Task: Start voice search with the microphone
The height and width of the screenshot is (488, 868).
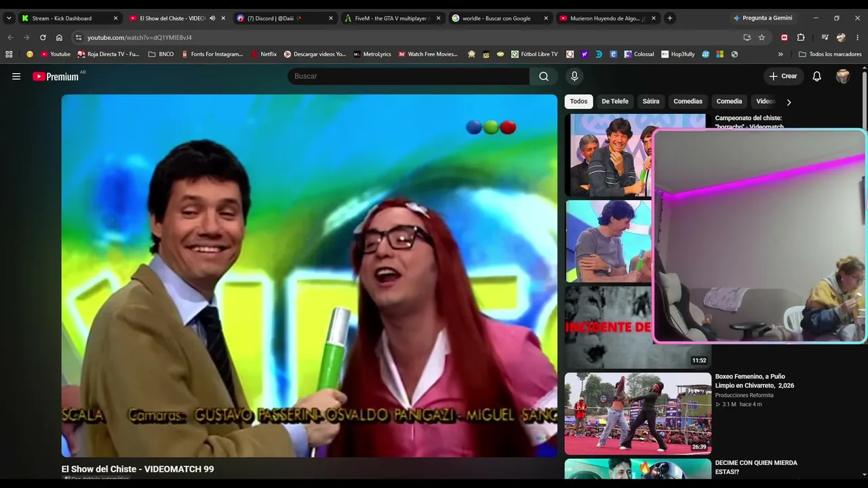Action: pyautogui.click(x=574, y=77)
